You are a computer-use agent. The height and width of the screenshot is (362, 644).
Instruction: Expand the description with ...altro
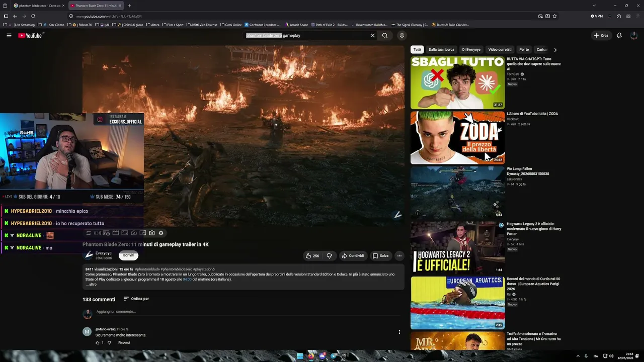[x=92, y=285]
